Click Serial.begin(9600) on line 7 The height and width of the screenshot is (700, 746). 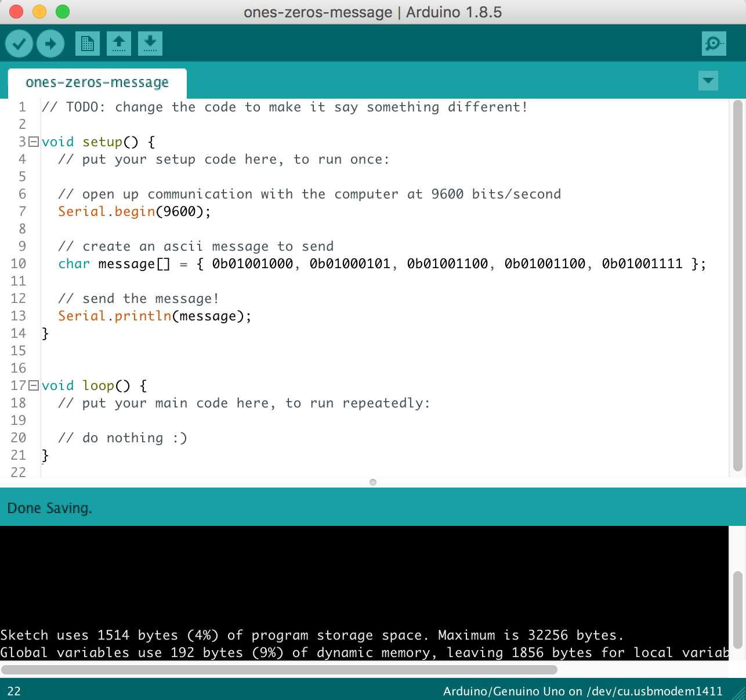click(134, 212)
